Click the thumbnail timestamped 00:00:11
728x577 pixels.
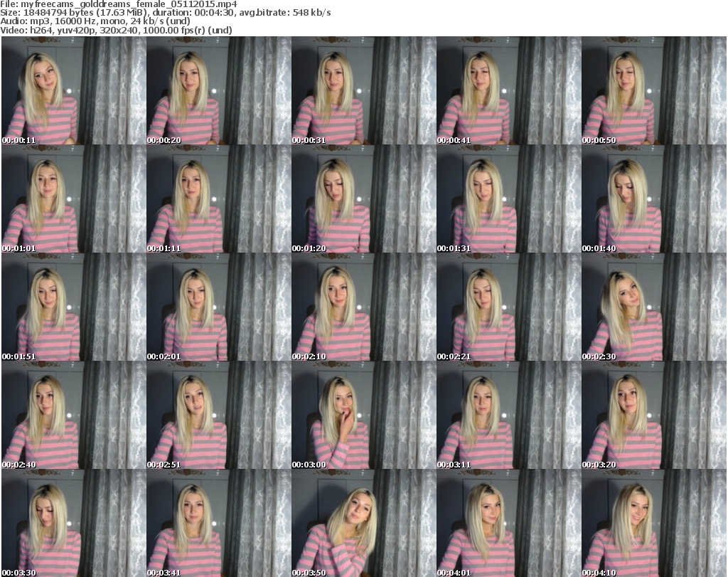click(73, 91)
